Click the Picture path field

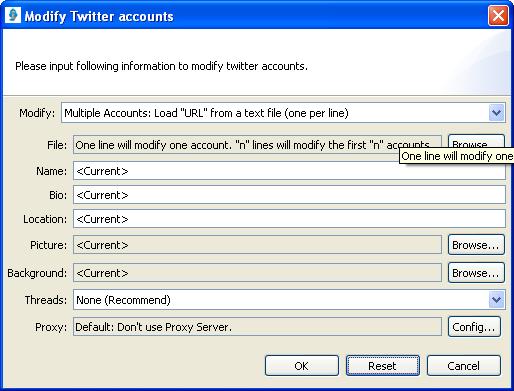point(257,245)
